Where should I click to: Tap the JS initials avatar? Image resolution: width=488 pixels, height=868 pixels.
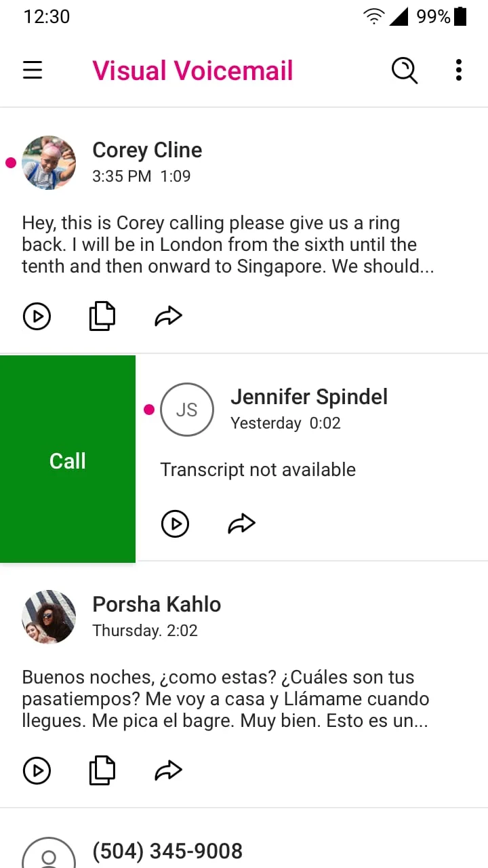point(186,410)
